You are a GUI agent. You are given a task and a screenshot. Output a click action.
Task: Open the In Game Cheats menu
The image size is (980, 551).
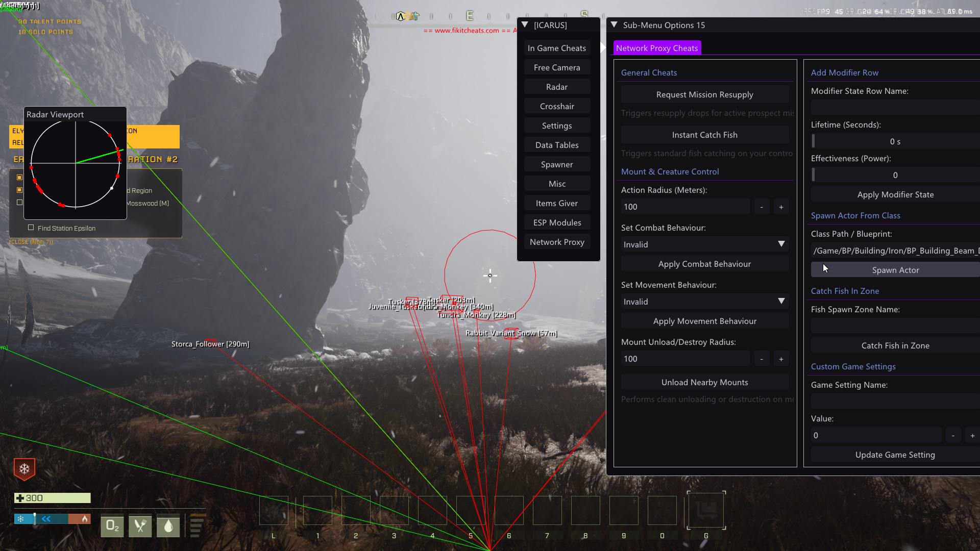[557, 48]
